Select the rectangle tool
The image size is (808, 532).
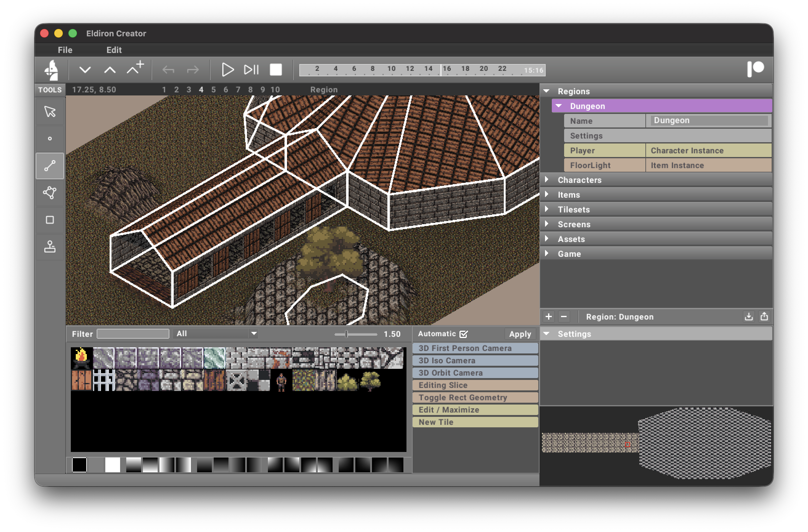(x=50, y=220)
